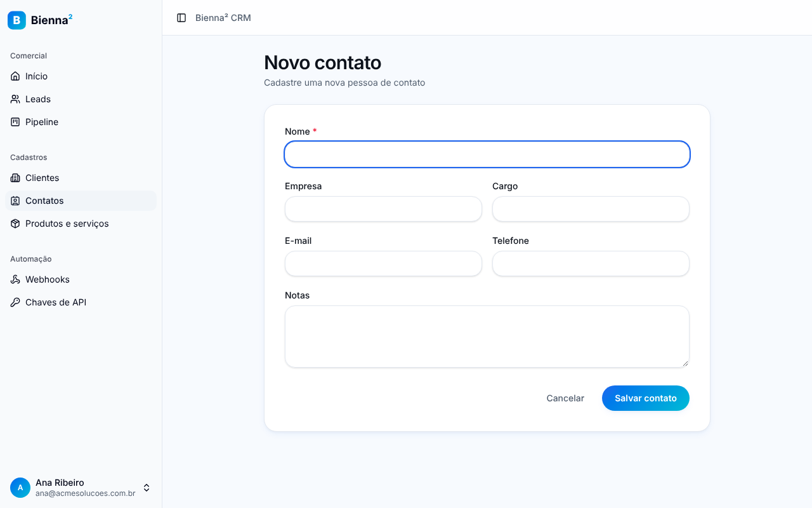The width and height of the screenshot is (812, 508).
Task: Click the key icon beside Chaves de API
Action: point(15,302)
